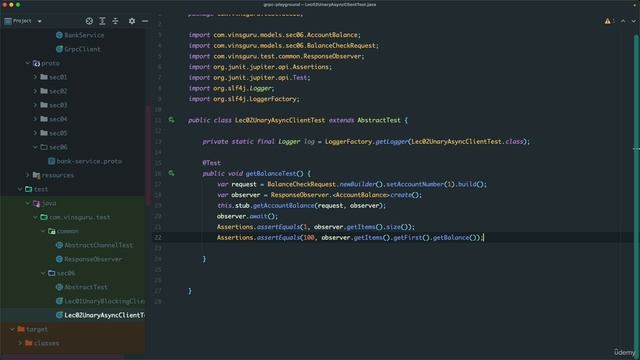Click getAccountBalance method call
640x360 pixels.
[x=283, y=205]
